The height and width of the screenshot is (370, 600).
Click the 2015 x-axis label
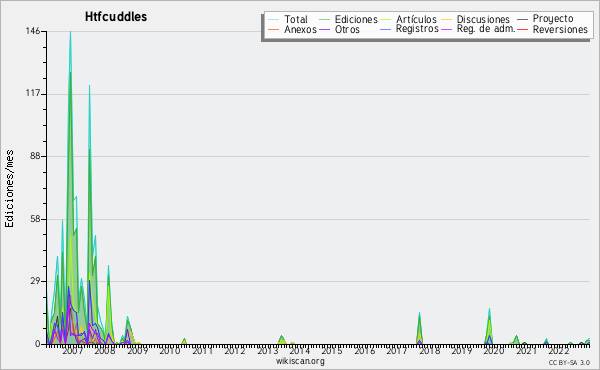pyautogui.click(x=332, y=350)
